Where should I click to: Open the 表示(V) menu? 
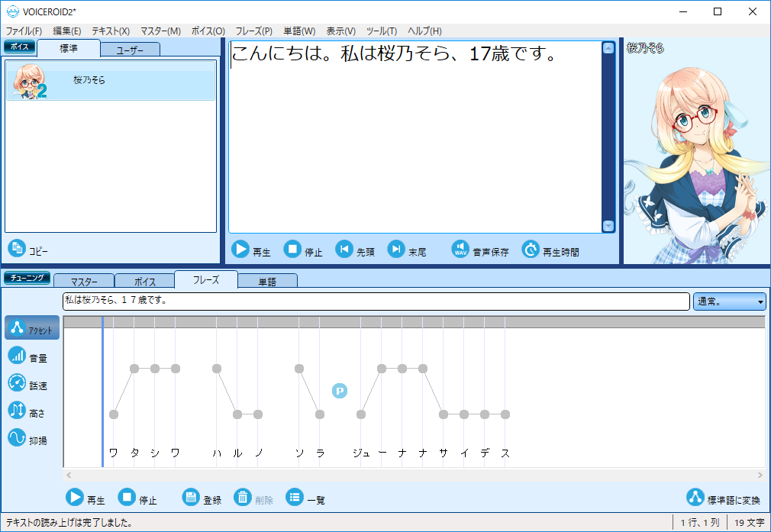pyautogui.click(x=340, y=31)
